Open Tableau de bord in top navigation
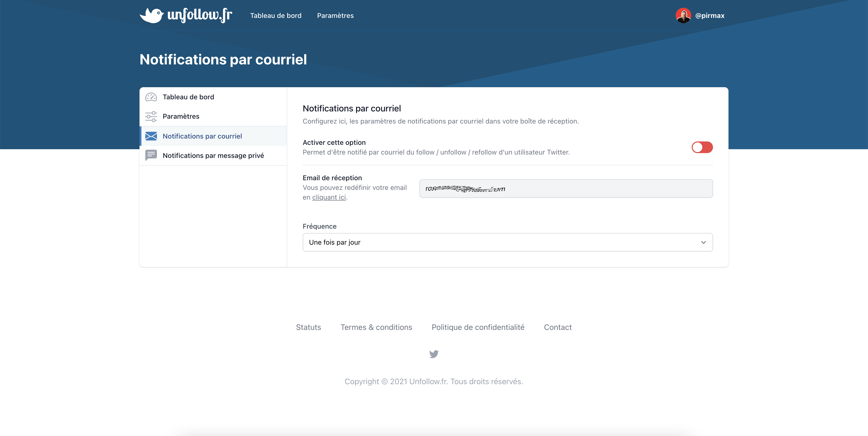Image resolution: width=868 pixels, height=436 pixels. pos(276,16)
